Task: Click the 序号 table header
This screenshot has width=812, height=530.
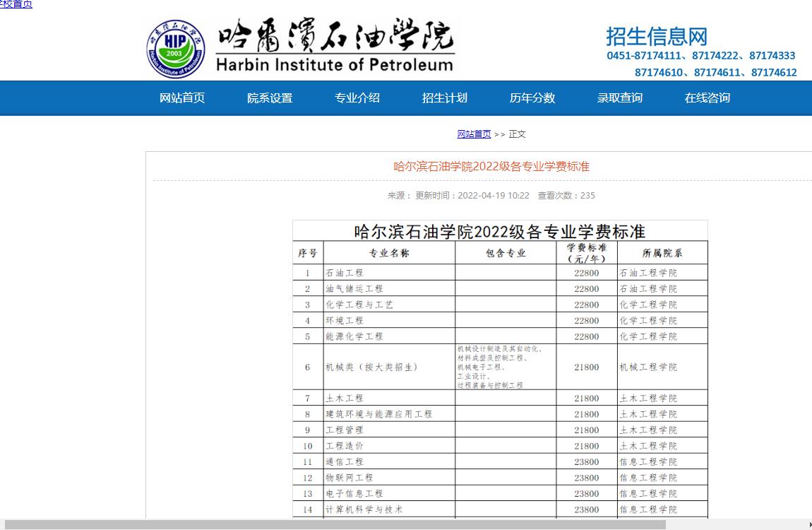Action: click(308, 253)
